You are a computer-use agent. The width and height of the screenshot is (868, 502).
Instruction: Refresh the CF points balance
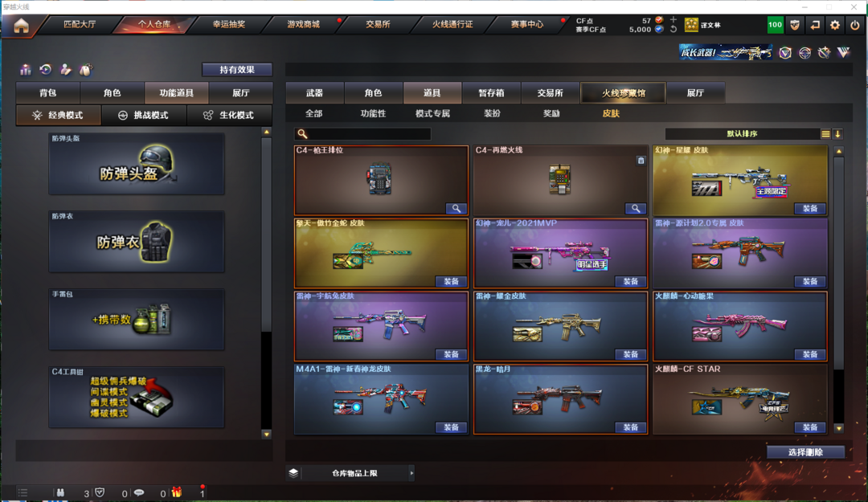674,30
